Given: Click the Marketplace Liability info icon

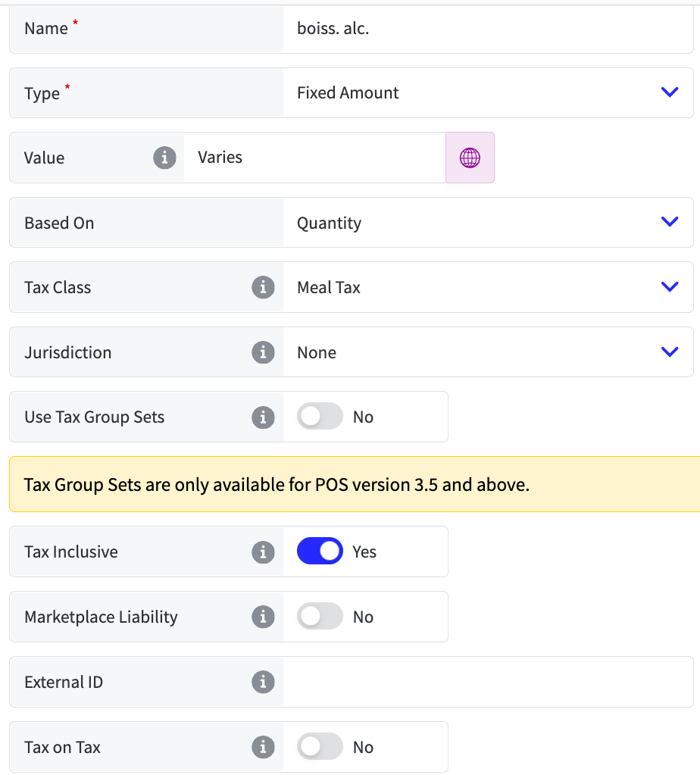Looking at the screenshot, I should [263, 617].
